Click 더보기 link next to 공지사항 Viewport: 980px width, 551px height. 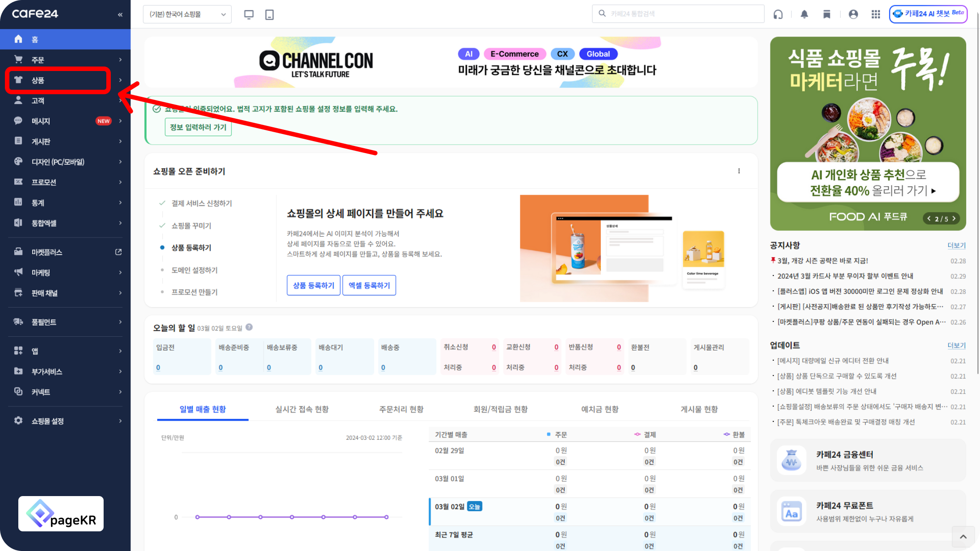(x=956, y=246)
